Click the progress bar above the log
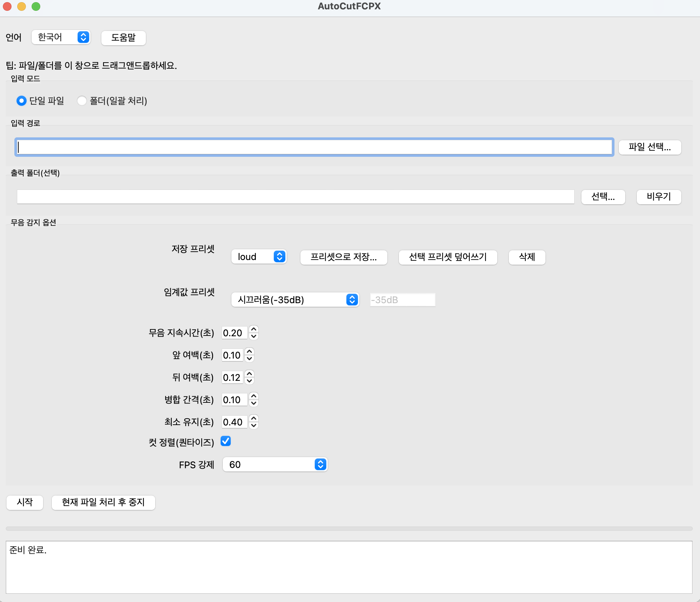This screenshot has height=602, width=700. point(349,529)
